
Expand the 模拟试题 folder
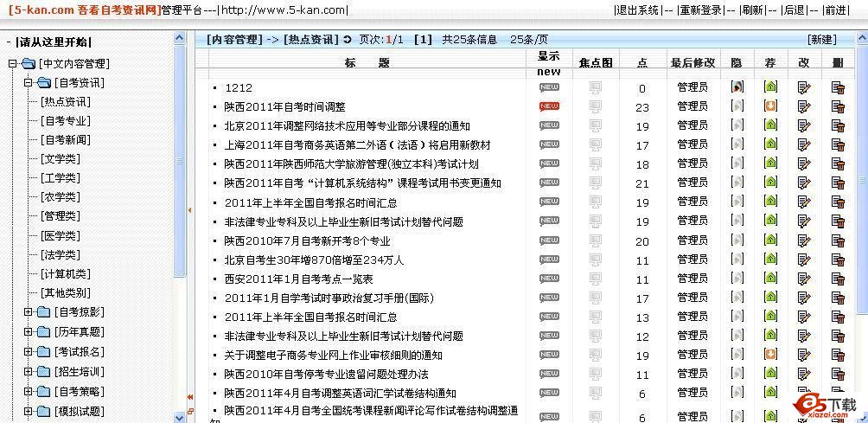click(x=28, y=412)
